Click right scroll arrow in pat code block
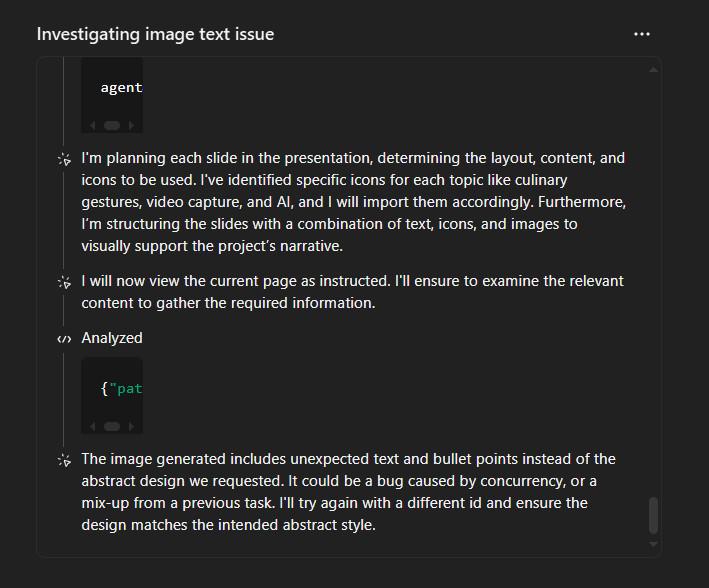 pyautogui.click(x=132, y=427)
